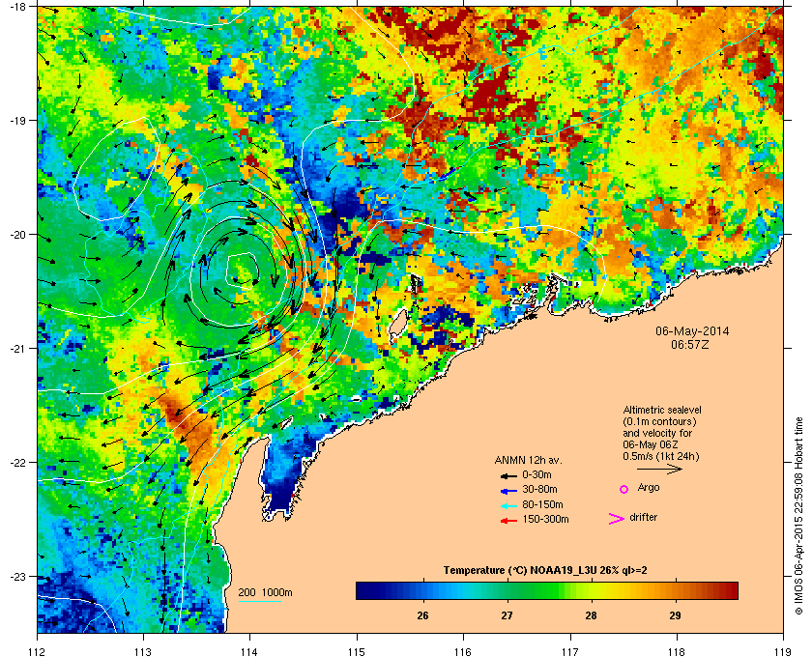Click the '-21' latitude axis label
Image resolution: width=812 pixels, height=657 pixels.
16,349
